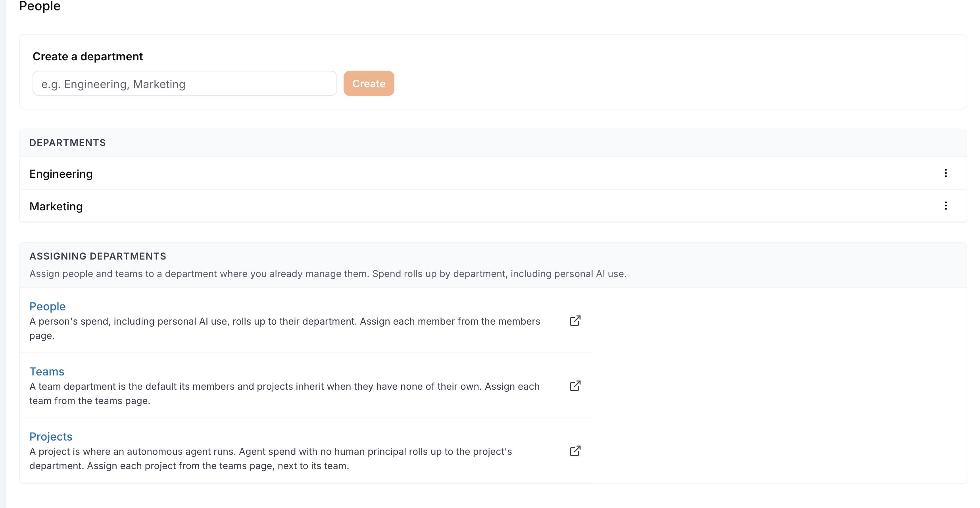Follow the People link
This screenshot has height=508, width=980.
tap(47, 306)
